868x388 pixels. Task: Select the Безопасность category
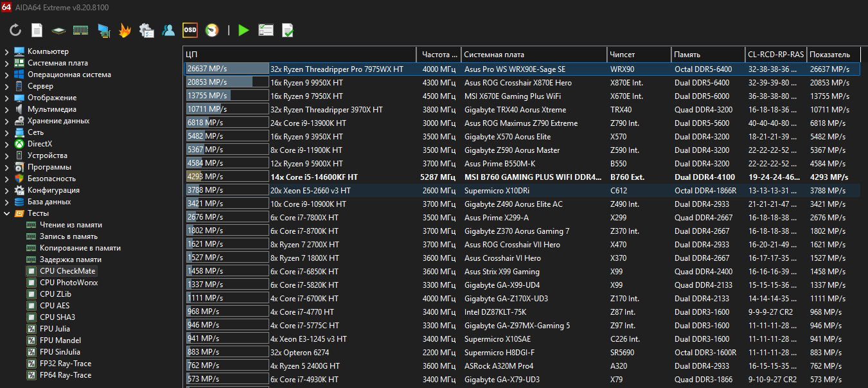click(x=51, y=179)
